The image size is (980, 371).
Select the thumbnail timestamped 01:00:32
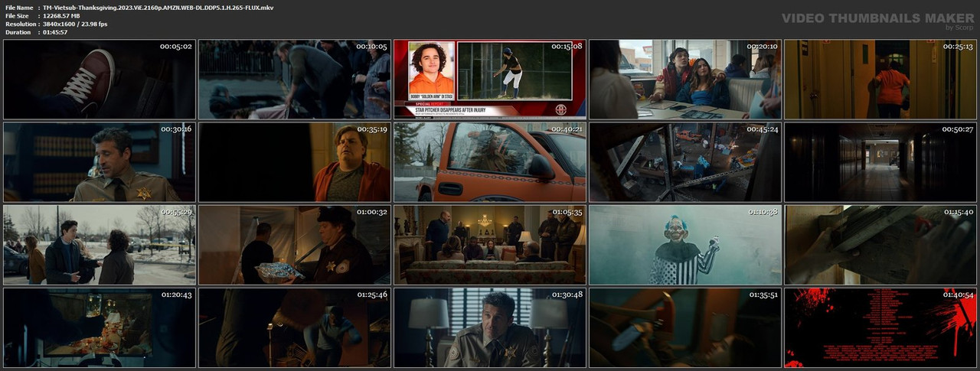coord(295,244)
